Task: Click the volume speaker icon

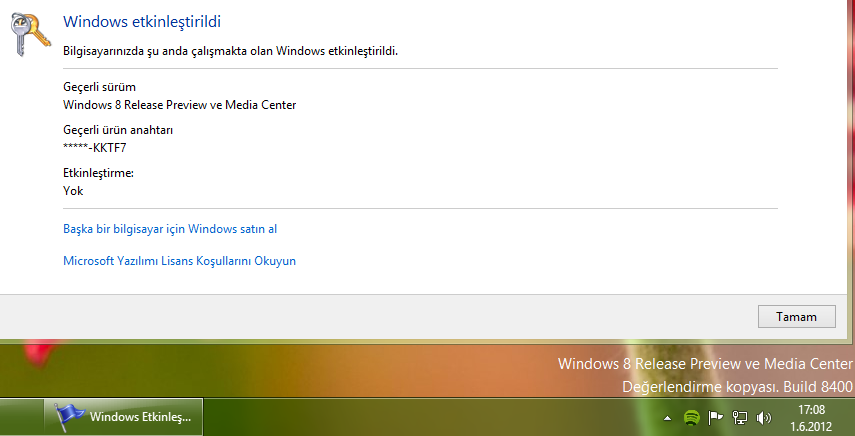Action: pos(763,418)
